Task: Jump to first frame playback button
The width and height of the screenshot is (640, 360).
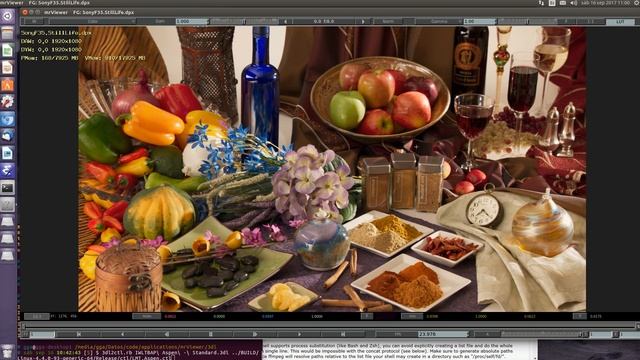Action: click(79, 334)
